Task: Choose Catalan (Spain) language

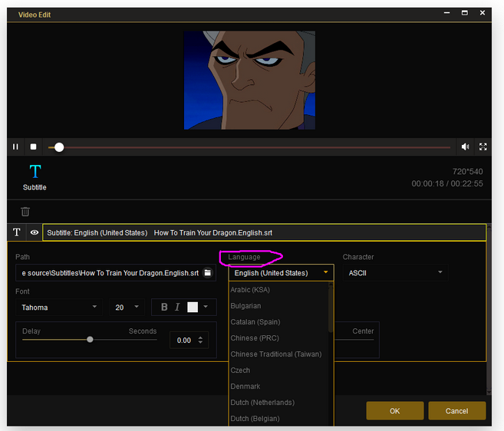Action: tap(255, 322)
